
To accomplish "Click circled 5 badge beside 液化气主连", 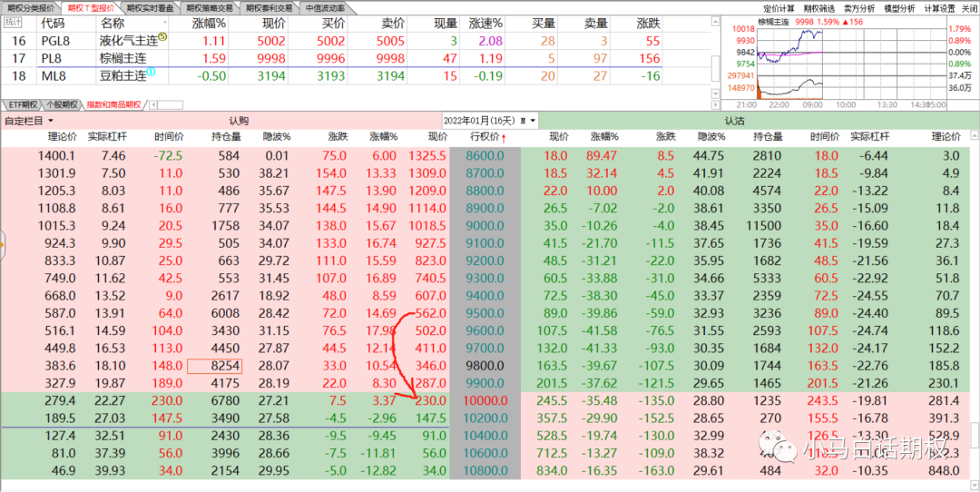I will click(x=163, y=37).
